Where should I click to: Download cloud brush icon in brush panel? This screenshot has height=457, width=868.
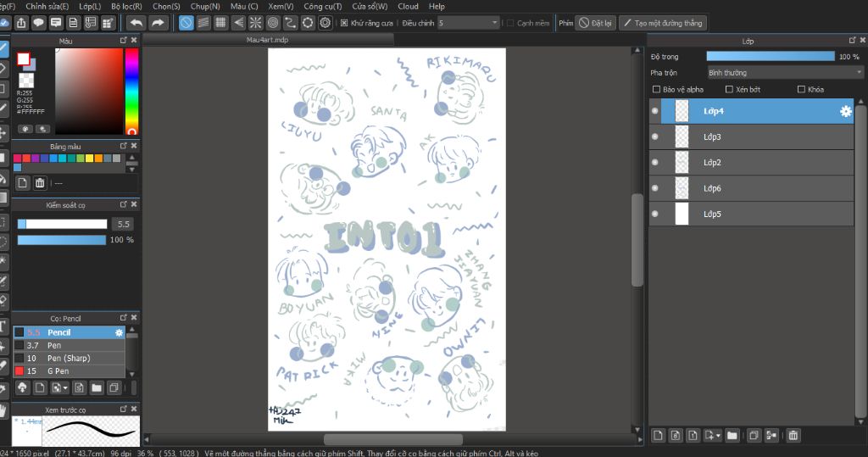click(x=22, y=387)
